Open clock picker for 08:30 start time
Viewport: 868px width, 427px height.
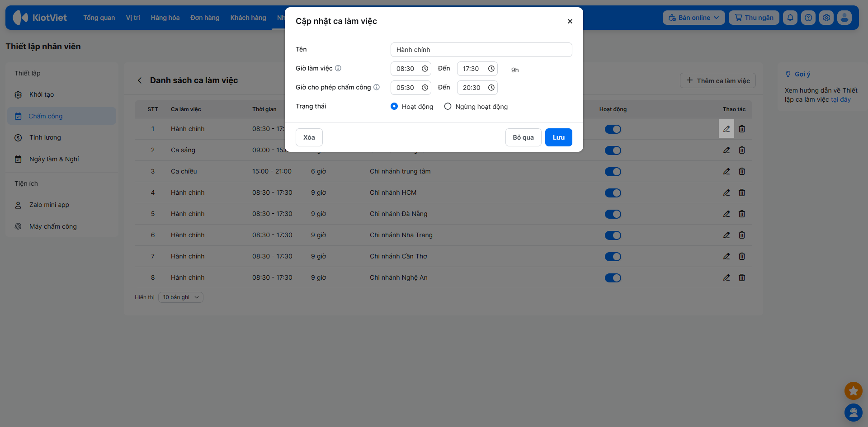(425, 69)
